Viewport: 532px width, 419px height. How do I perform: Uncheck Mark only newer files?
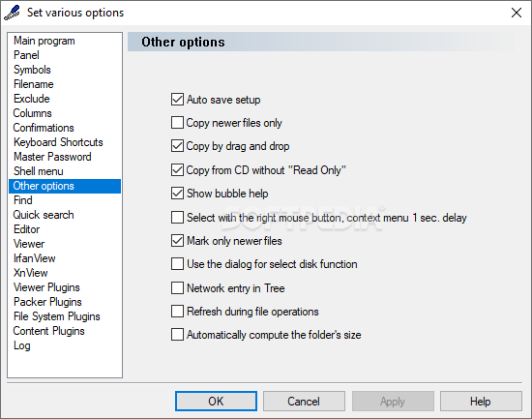[177, 241]
